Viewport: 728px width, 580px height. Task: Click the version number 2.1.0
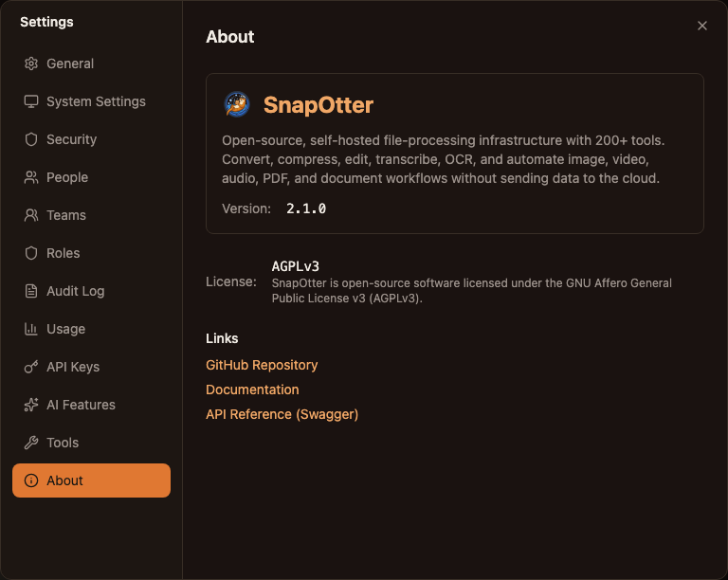pos(306,208)
